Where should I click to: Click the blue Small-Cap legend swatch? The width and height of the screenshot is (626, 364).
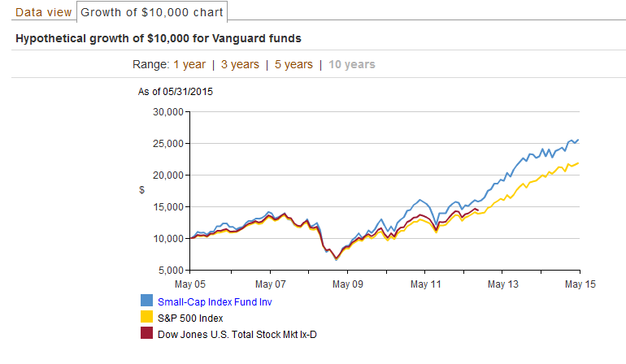click(147, 302)
